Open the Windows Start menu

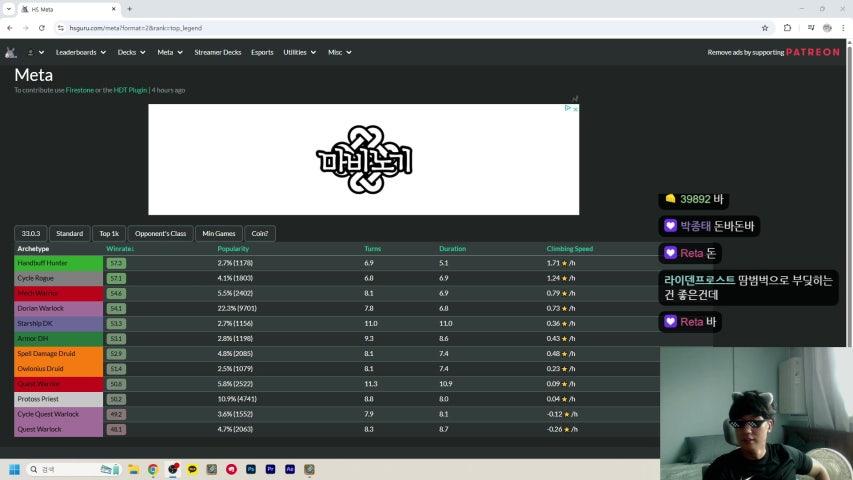(14, 469)
